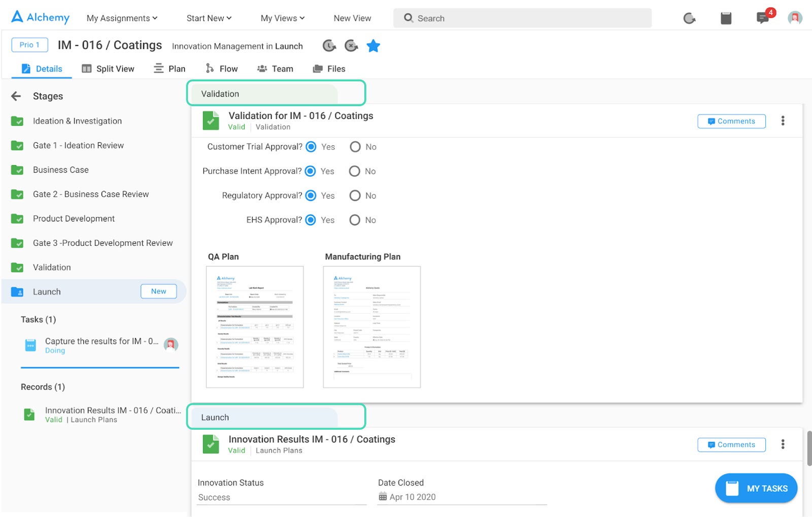Screen dimensions: 812x517
Task: Switch to Split View tab
Action: click(x=108, y=69)
